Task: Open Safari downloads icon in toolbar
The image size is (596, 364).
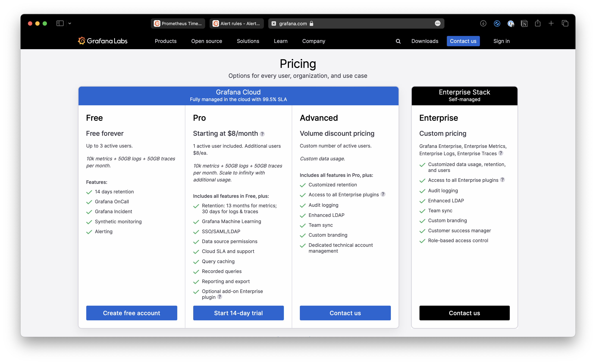Action: pyautogui.click(x=483, y=23)
